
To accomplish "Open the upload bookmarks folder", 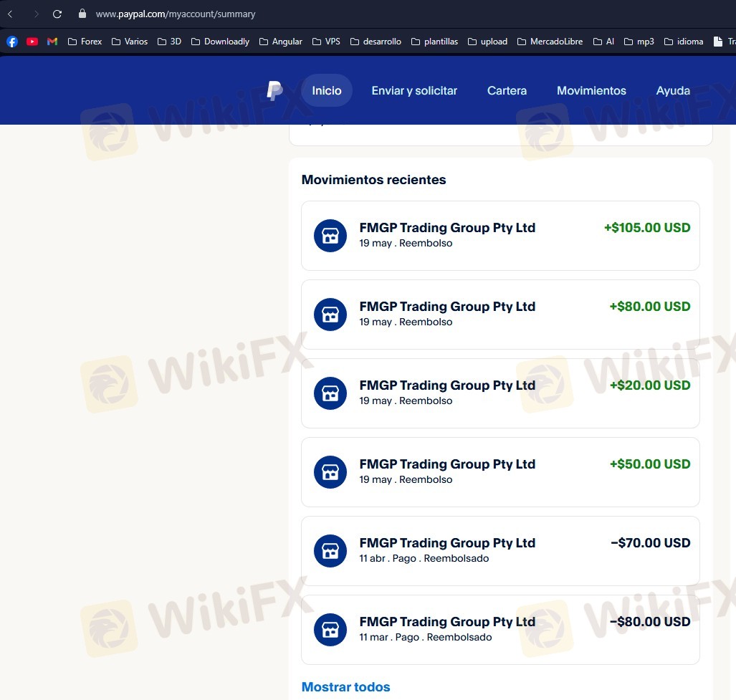I will click(x=488, y=42).
